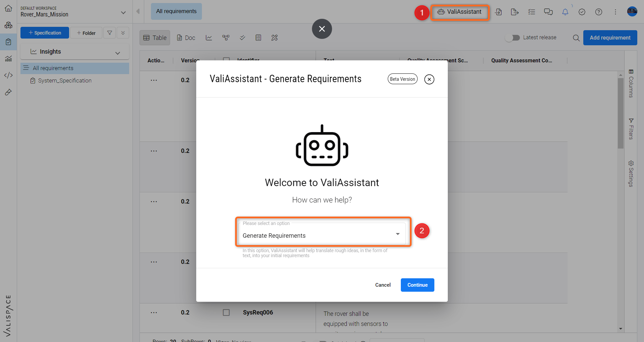Screen dimensions: 644x342
Task: Click the approval check-circle icon in header
Action: 582,12
